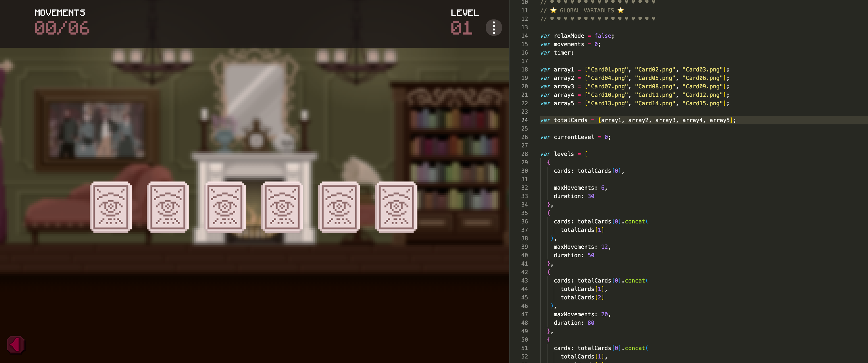The width and height of the screenshot is (868, 363).
Task: Flip the third card from the left
Action: point(225,207)
